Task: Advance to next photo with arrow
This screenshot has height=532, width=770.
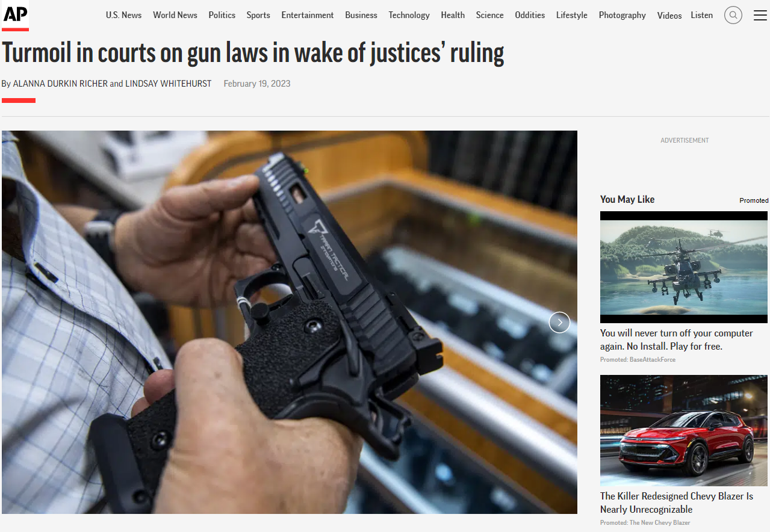Action: 559,323
